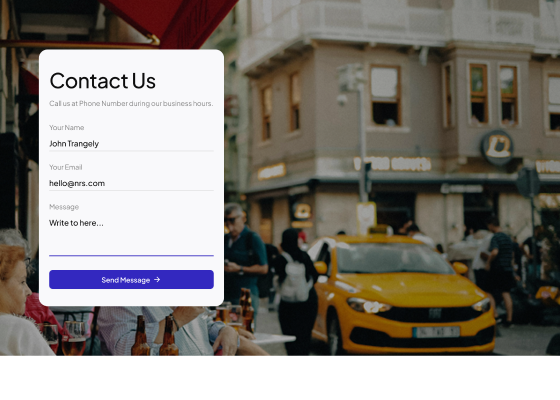
Task: Focus the Your Name input with John Trangely
Action: pos(131,144)
